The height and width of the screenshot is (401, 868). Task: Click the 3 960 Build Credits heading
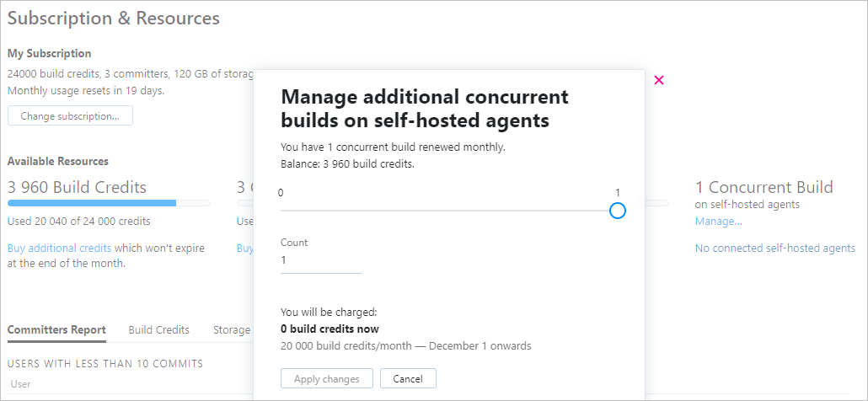coord(77,187)
